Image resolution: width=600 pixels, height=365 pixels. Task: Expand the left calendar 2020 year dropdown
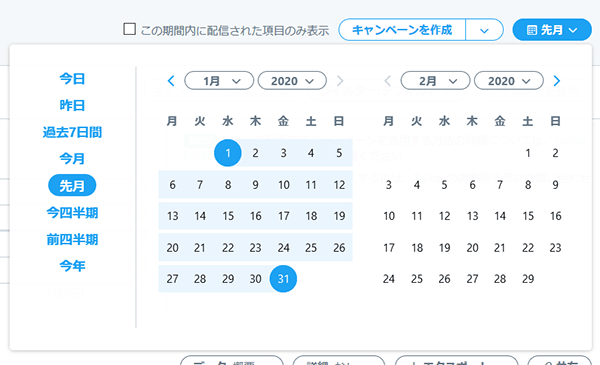pos(292,81)
